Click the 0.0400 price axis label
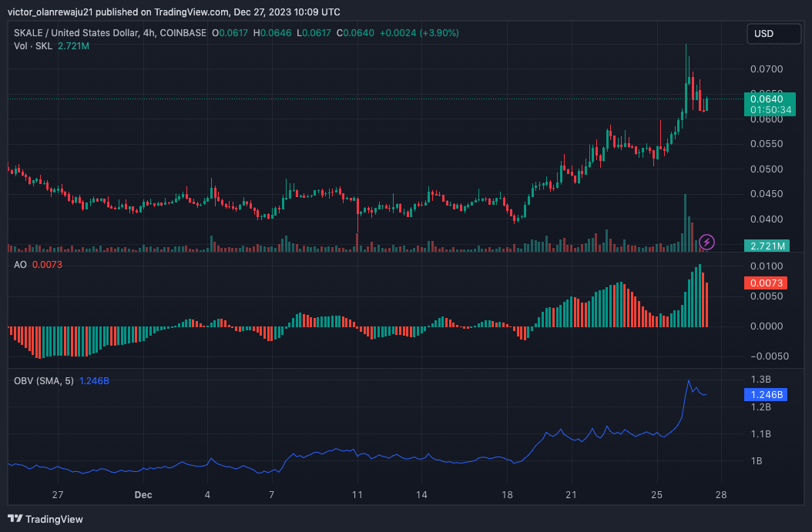Image resolution: width=812 pixels, height=532 pixels. 767,219
